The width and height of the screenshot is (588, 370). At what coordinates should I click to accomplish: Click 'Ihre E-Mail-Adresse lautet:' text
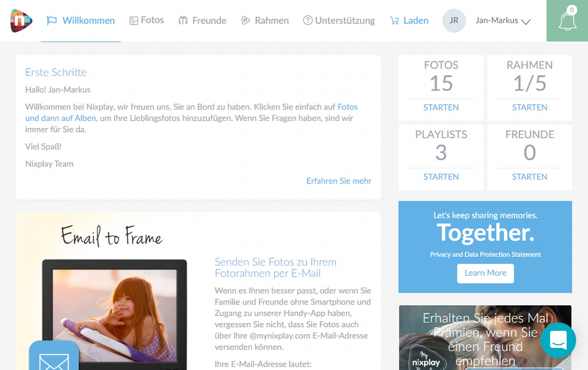(263, 364)
